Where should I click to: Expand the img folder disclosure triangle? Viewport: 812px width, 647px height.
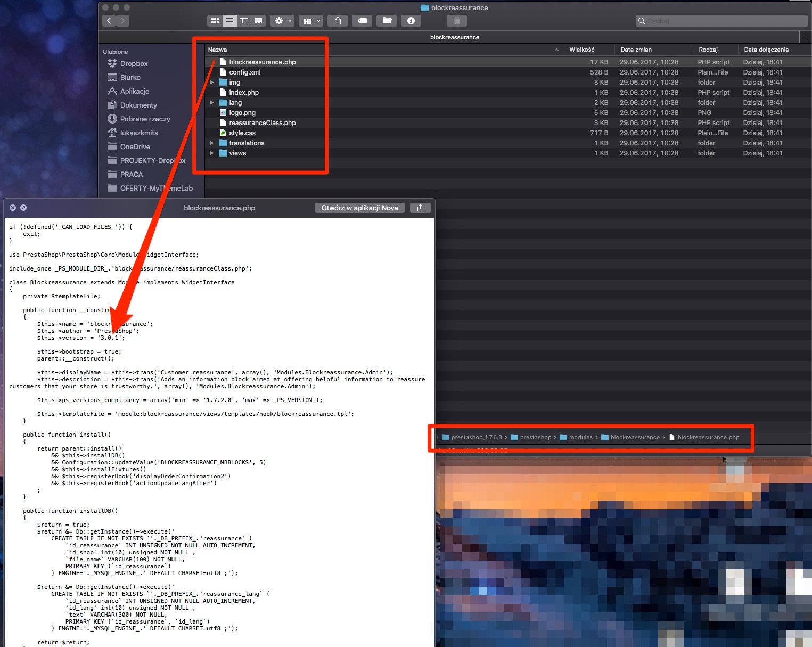pyautogui.click(x=211, y=82)
